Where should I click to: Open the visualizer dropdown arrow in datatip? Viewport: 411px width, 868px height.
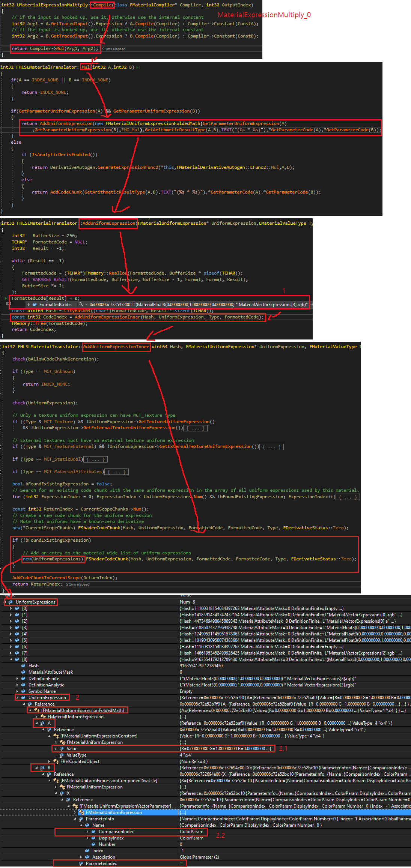(x=86, y=305)
